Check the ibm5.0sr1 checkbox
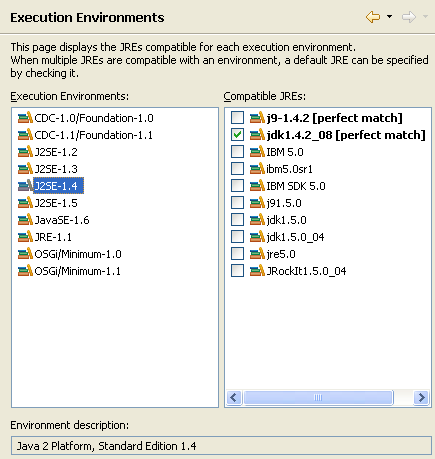Viewport: 435px width, 459px height. pos(237,169)
